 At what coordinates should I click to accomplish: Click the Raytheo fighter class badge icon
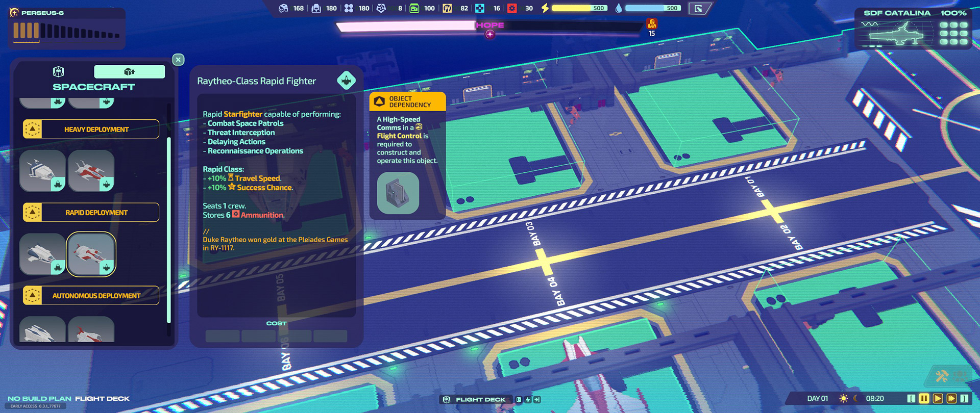click(346, 80)
